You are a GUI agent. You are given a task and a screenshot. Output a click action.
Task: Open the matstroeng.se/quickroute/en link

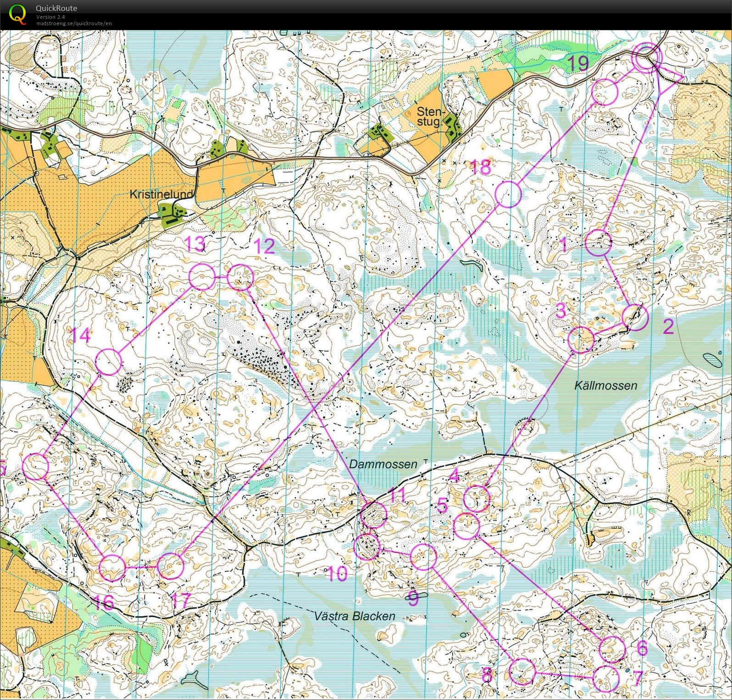point(74,23)
